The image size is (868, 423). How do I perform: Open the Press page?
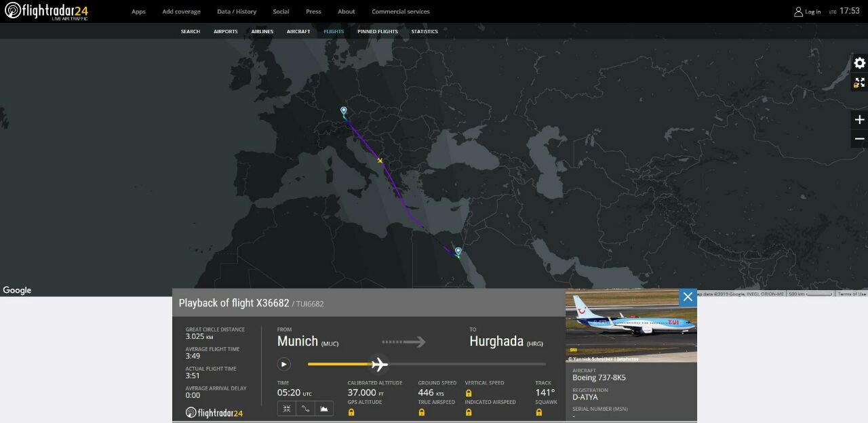click(313, 12)
